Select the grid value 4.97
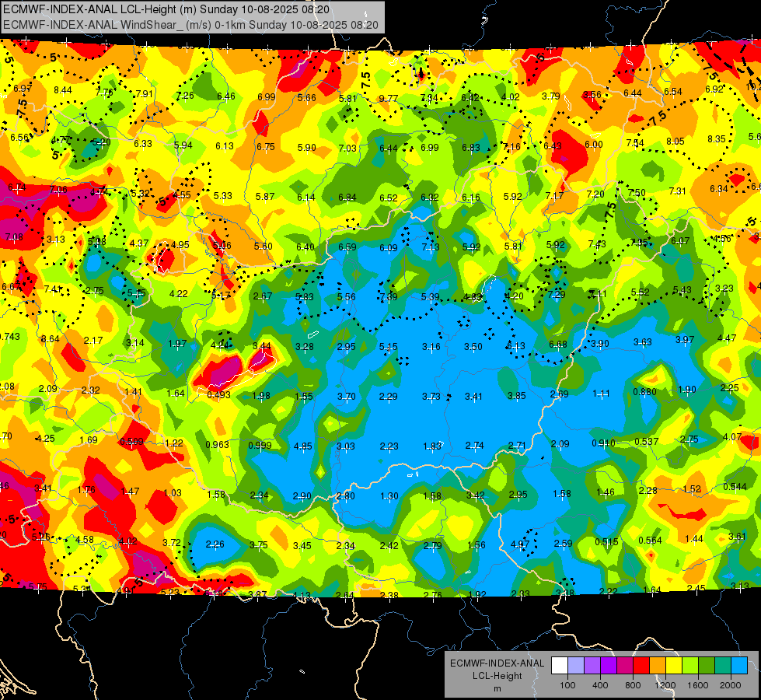 [520, 544]
